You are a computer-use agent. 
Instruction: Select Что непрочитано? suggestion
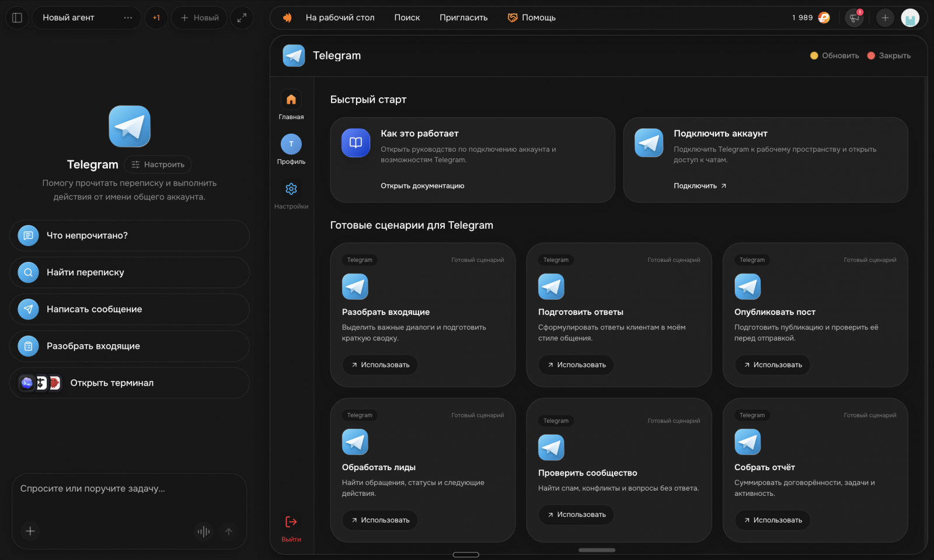click(130, 236)
